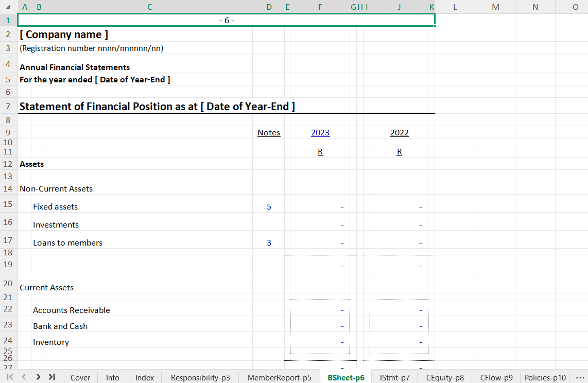
Task: Open IStmt-p7 income statement tab
Action: point(395,377)
